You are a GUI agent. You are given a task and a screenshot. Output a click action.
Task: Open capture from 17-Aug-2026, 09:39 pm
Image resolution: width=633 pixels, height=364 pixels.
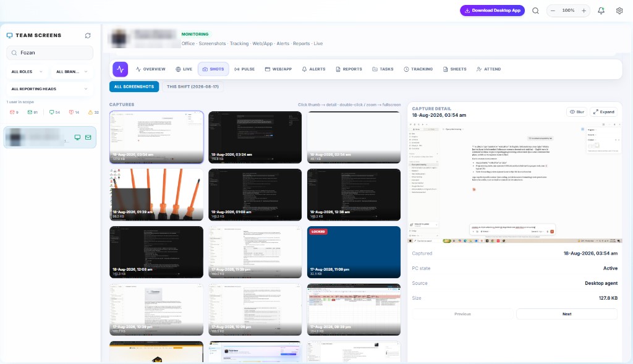354,309
